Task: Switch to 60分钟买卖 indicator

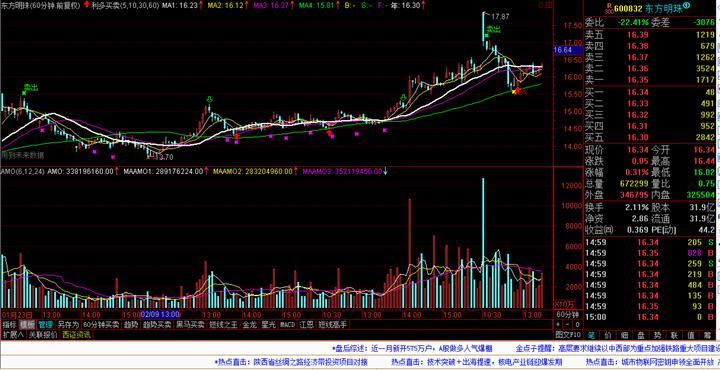Action: 101,325
